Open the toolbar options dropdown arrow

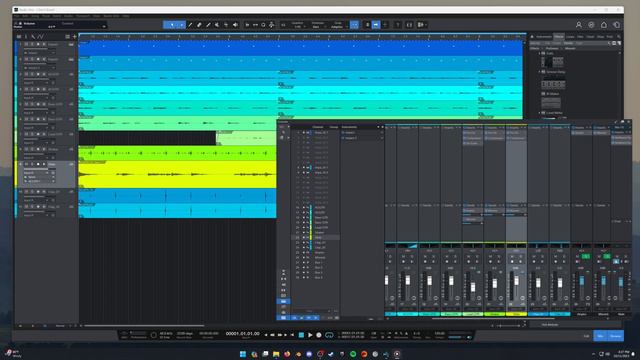pyautogui.click(x=426, y=25)
